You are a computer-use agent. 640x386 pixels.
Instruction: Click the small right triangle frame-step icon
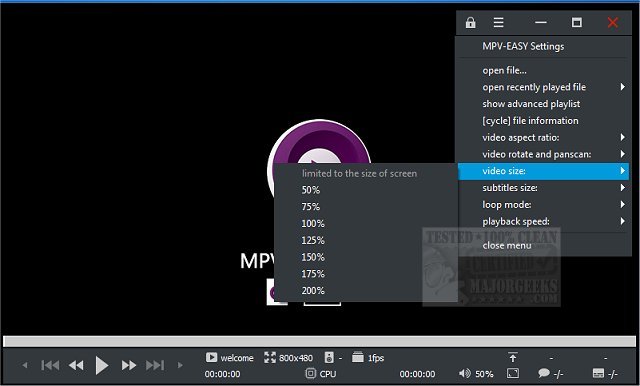point(180,365)
